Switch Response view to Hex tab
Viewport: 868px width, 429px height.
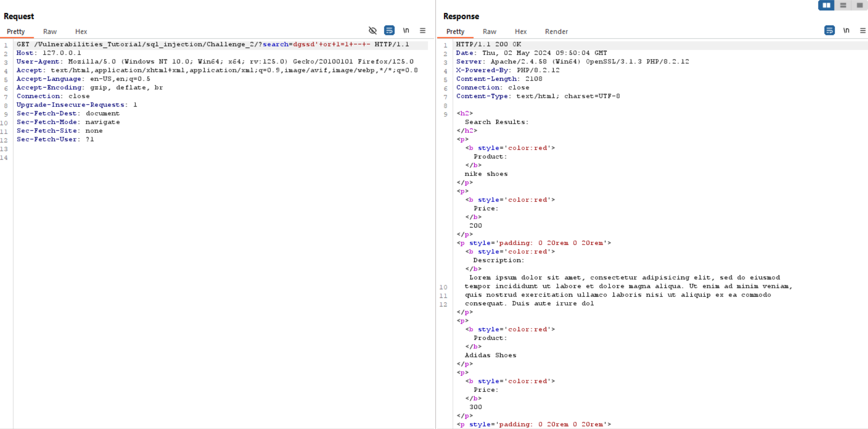click(x=521, y=32)
